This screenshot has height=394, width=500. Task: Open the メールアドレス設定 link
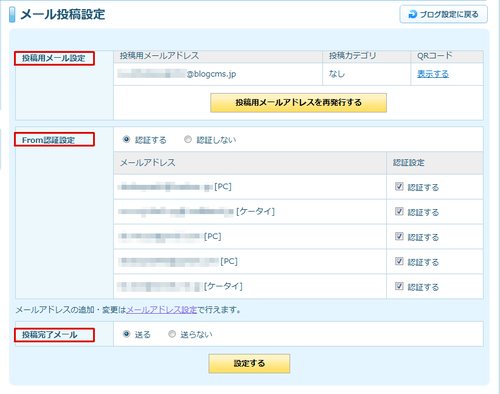(x=161, y=310)
